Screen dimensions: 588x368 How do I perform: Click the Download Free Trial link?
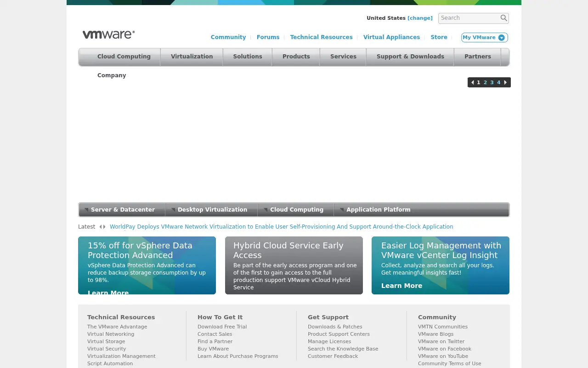click(x=222, y=327)
